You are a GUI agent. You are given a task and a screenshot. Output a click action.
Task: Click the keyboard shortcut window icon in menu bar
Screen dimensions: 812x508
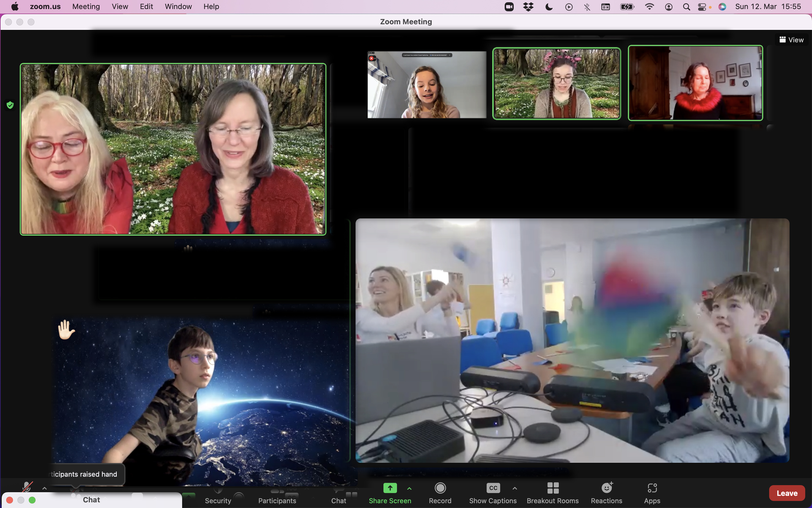606,7
